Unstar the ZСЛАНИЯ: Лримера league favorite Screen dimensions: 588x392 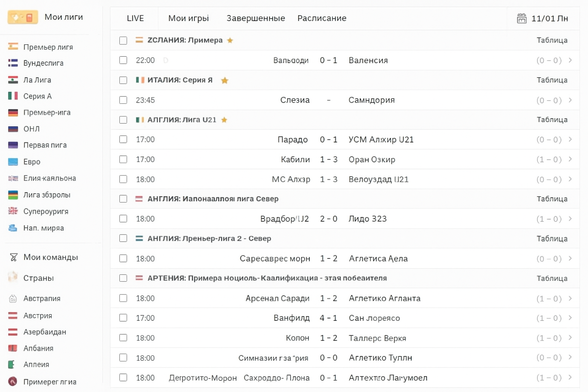230,40
